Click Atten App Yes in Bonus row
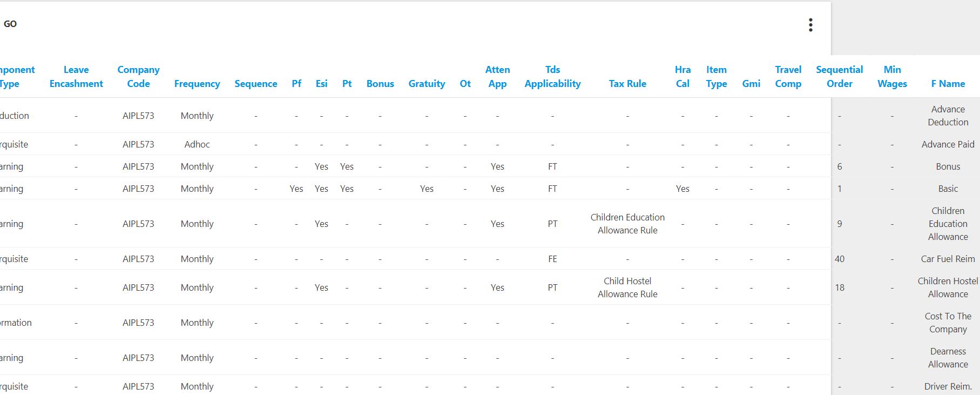980x395 pixels. 497,166
